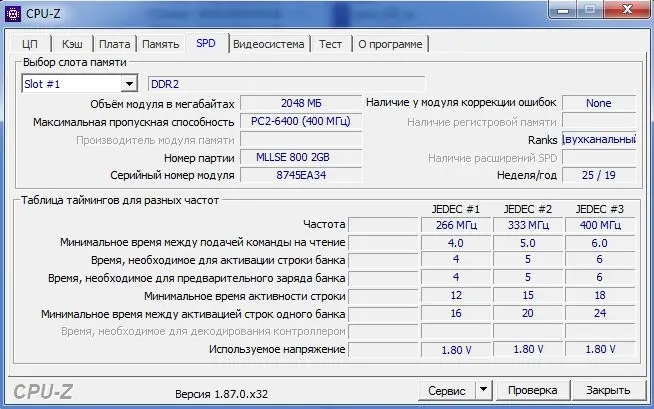654x409 pixels.
Task: Click the empty Производитель модуля памяти field
Action: [301, 139]
